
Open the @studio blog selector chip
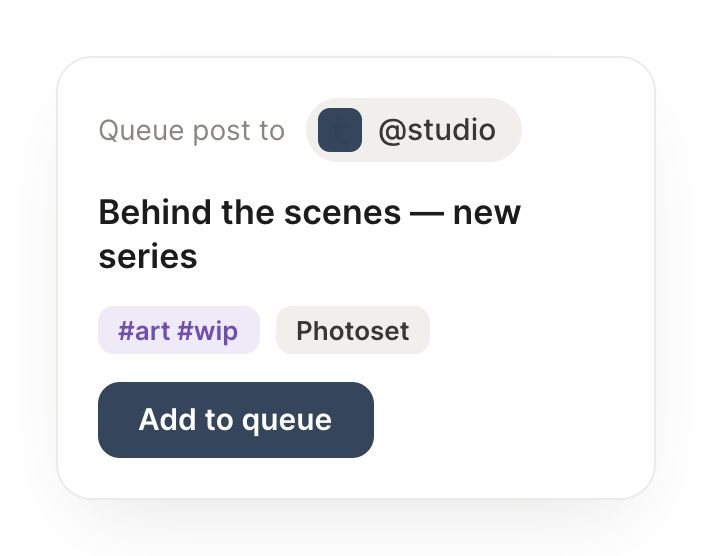pyautogui.click(x=414, y=130)
